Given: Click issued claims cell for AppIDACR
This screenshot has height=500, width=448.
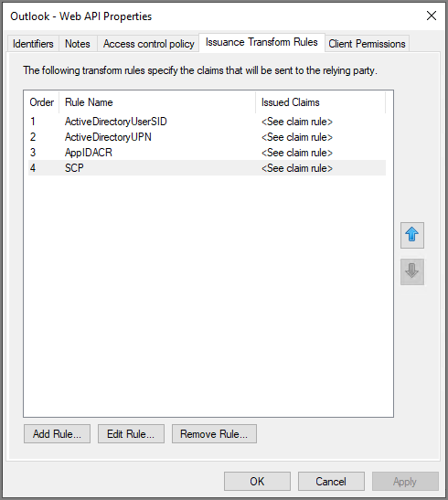Looking at the screenshot, I should coord(297,153).
